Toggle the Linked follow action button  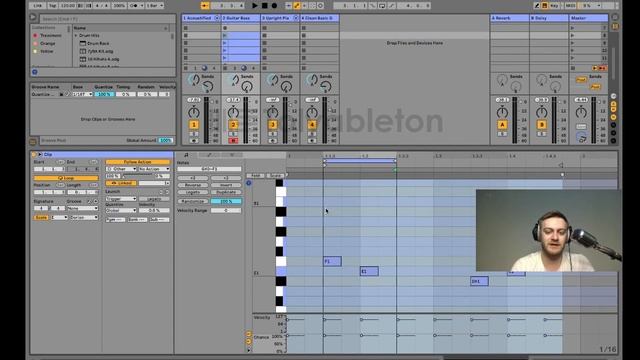[x=121, y=183]
